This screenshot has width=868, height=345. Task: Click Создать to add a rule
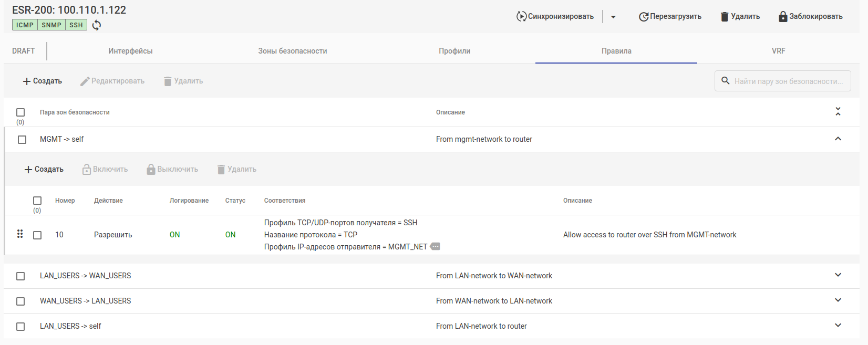[x=44, y=169]
